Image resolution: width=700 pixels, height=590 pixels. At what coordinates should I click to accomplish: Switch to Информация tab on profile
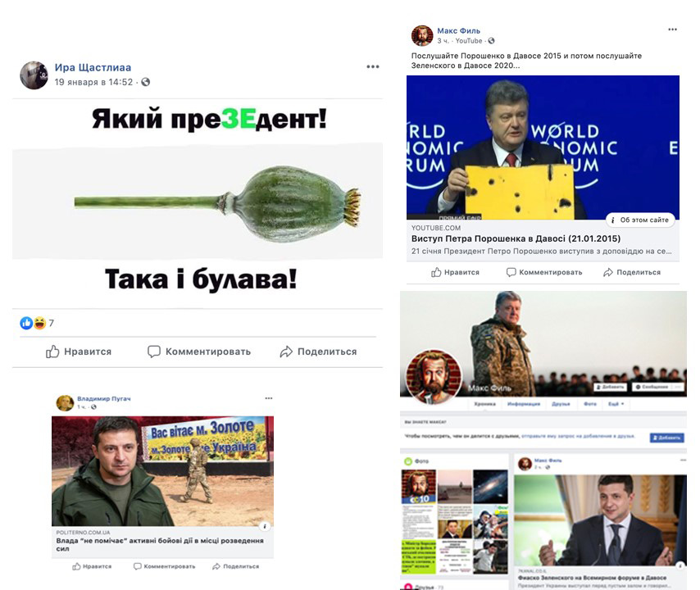click(523, 403)
